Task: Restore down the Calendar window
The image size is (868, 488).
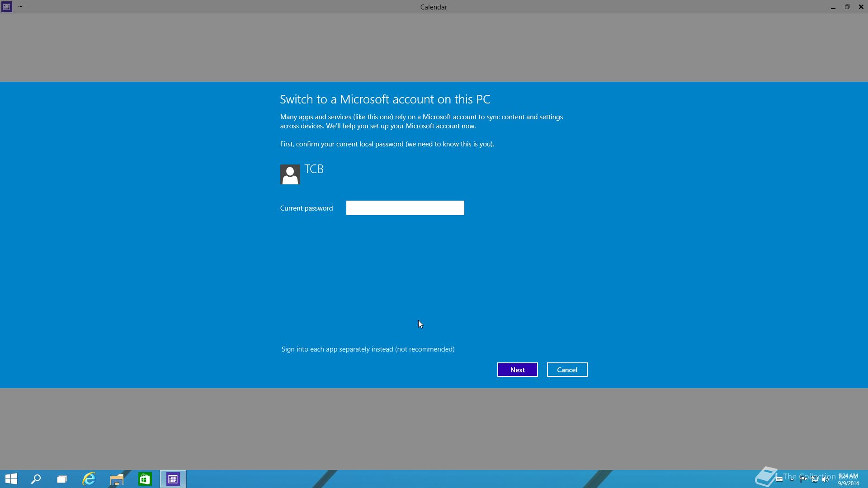Action: coord(847,7)
